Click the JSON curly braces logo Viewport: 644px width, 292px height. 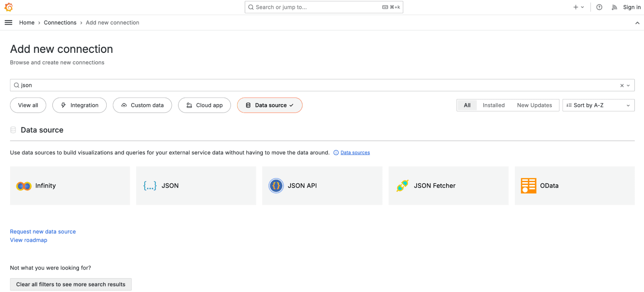(150, 186)
